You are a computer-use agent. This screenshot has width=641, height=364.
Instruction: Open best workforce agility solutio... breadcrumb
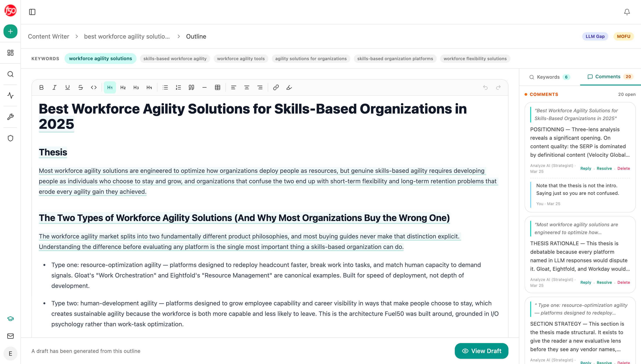click(127, 36)
